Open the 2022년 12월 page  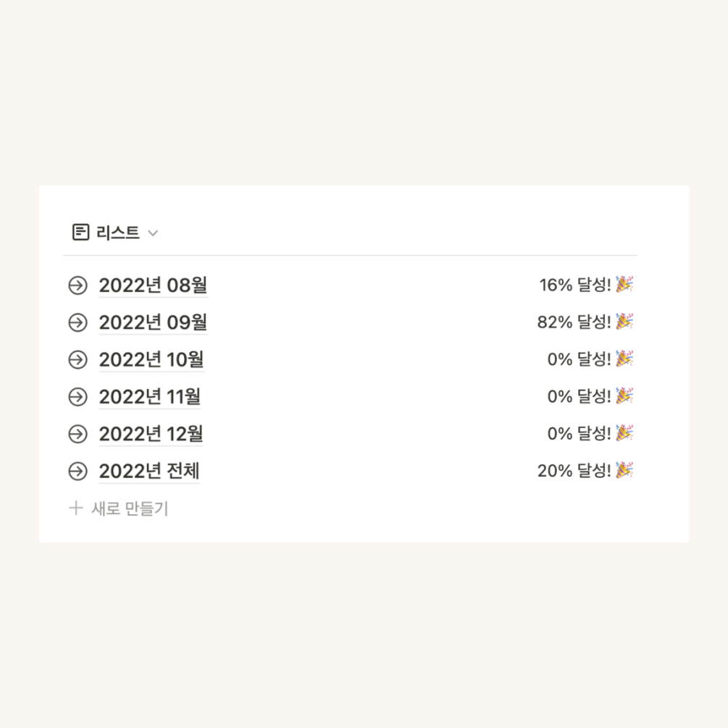coord(151,434)
